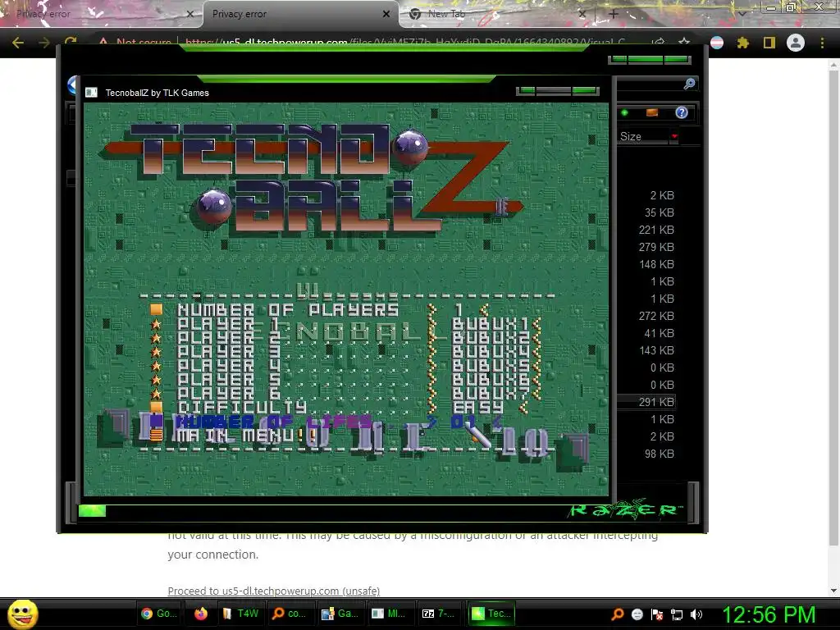
Task: Click the share page icon in address bar
Action: (659, 43)
